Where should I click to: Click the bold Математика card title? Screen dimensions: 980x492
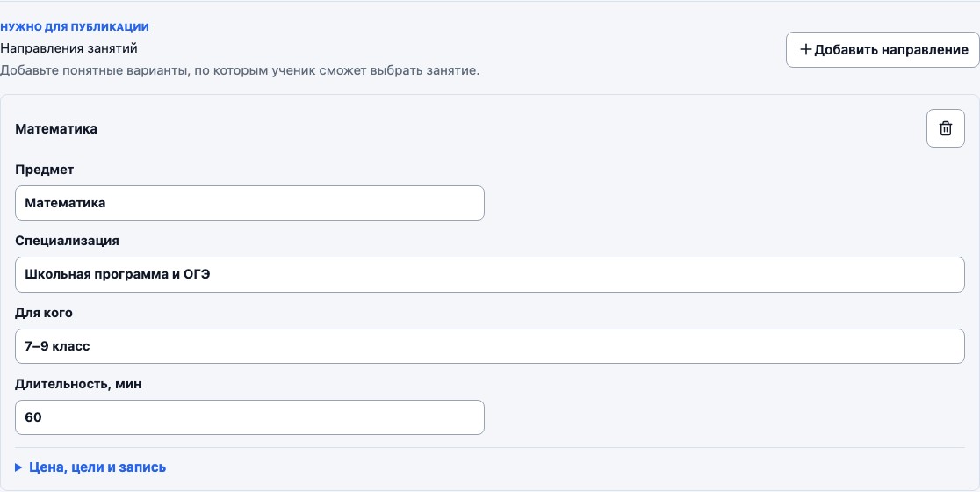pyautogui.click(x=56, y=129)
